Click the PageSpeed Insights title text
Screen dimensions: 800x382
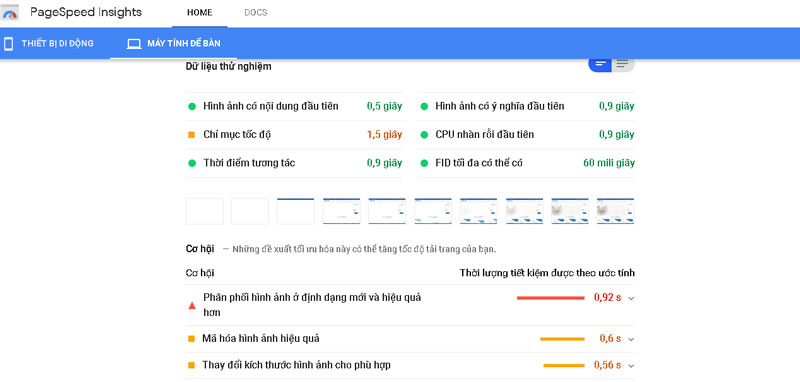click(x=86, y=12)
